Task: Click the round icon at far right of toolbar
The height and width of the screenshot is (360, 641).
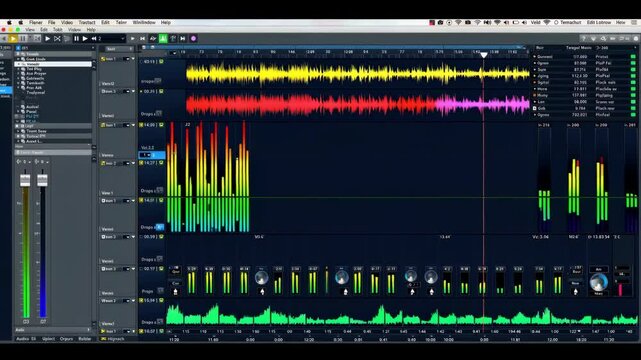Action: [x=636, y=38]
